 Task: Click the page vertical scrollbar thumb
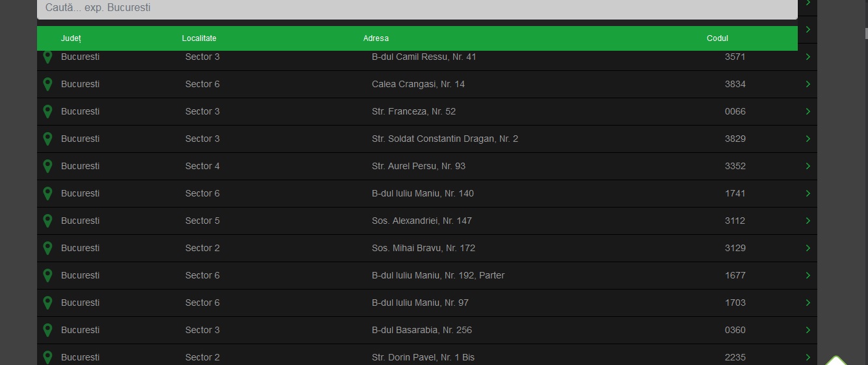click(x=865, y=34)
